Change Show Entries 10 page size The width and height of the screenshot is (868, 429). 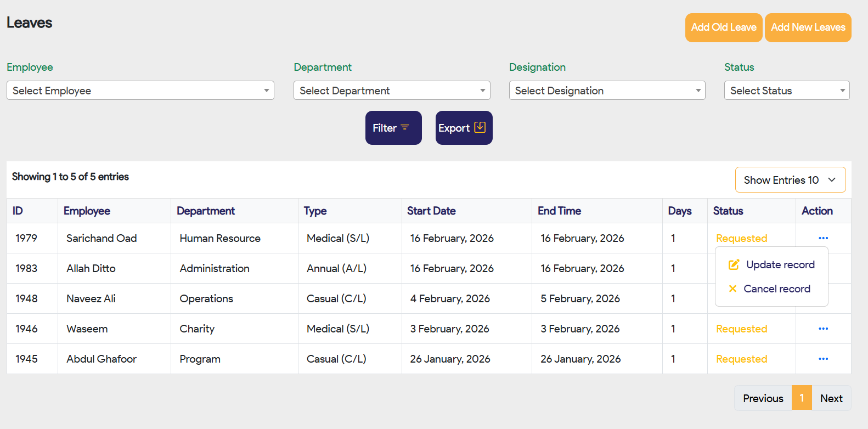click(790, 180)
